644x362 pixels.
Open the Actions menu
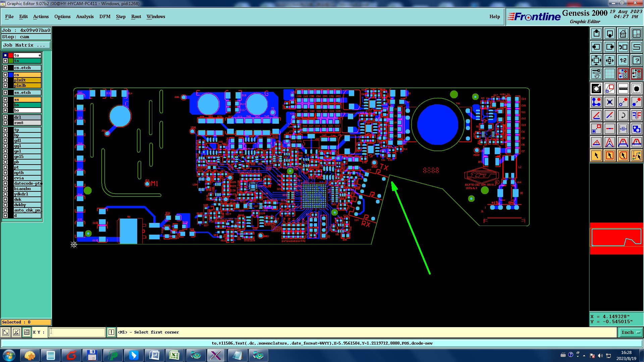[x=41, y=16]
